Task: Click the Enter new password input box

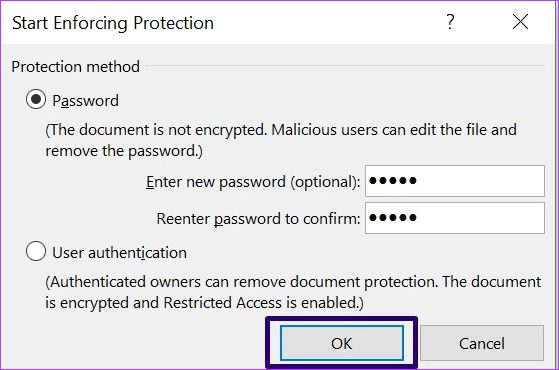Action: click(x=455, y=181)
